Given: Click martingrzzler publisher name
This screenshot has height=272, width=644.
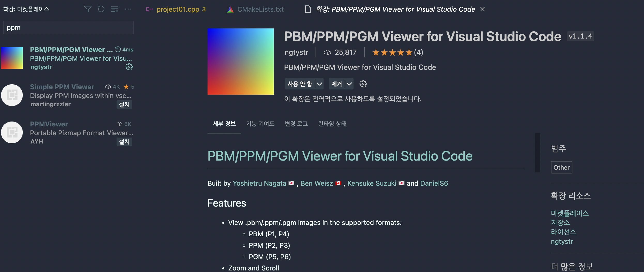Looking at the screenshot, I should (x=50, y=104).
